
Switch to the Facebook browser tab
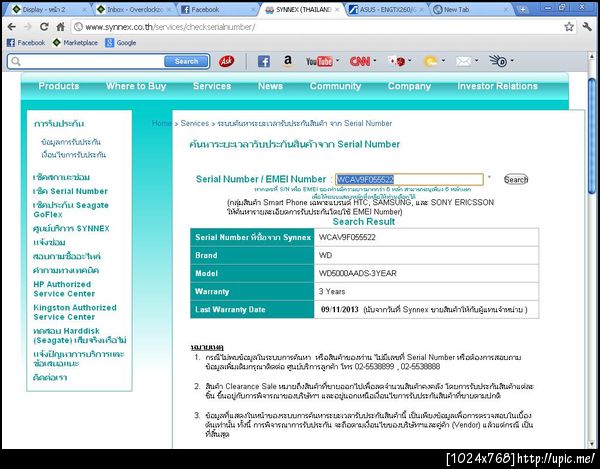(219, 10)
